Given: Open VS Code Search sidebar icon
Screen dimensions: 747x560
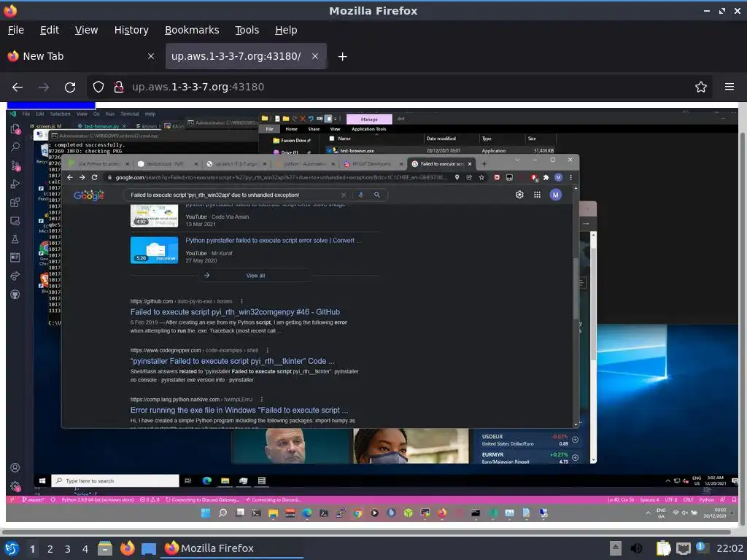Looking at the screenshot, I should pos(15,147).
